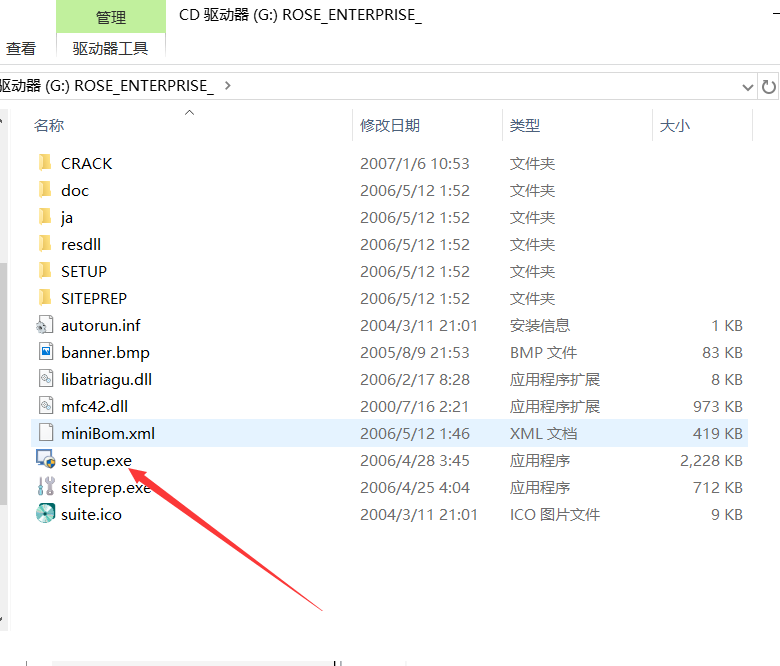Image resolution: width=780 pixels, height=666 pixels.
Task: Click the siteprep.exe tools icon
Action: [x=46, y=486]
